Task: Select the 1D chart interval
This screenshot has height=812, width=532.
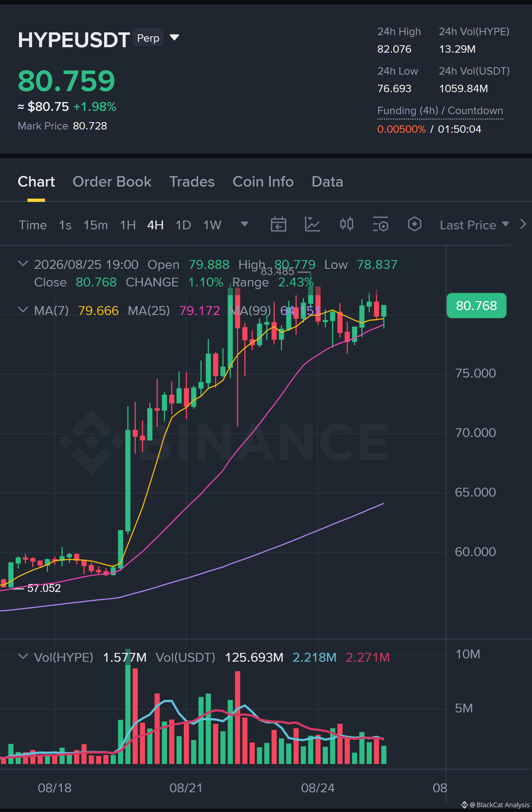Action: coord(183,225)
